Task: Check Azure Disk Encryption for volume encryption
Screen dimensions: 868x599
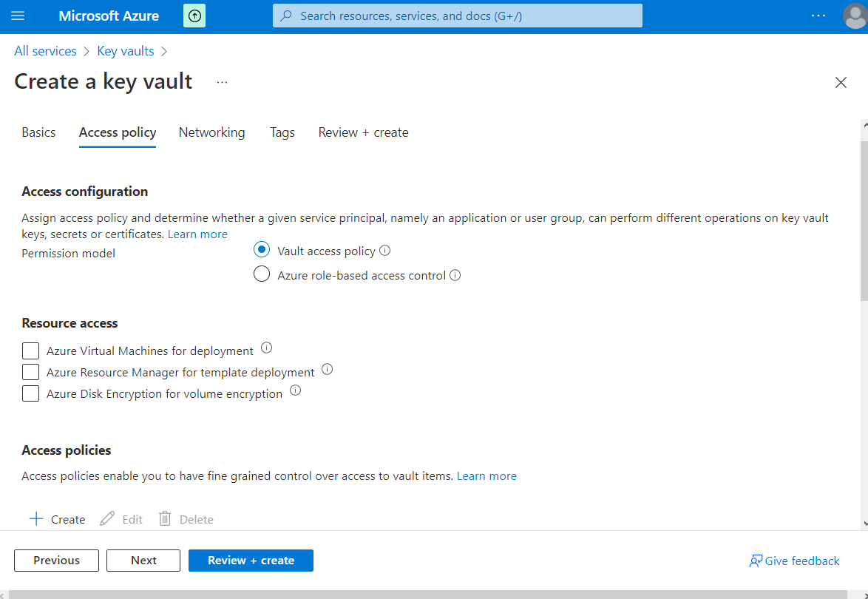Action: coord(30,393)
